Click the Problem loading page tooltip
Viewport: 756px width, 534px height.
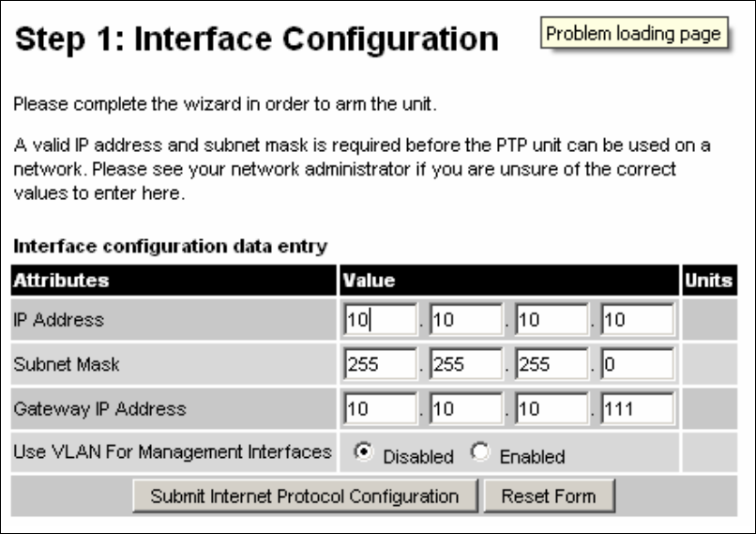point(633,35)
